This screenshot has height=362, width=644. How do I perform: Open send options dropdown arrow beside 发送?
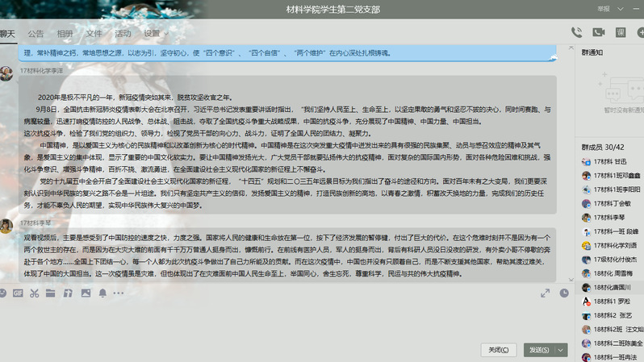[x=561, y=350]
